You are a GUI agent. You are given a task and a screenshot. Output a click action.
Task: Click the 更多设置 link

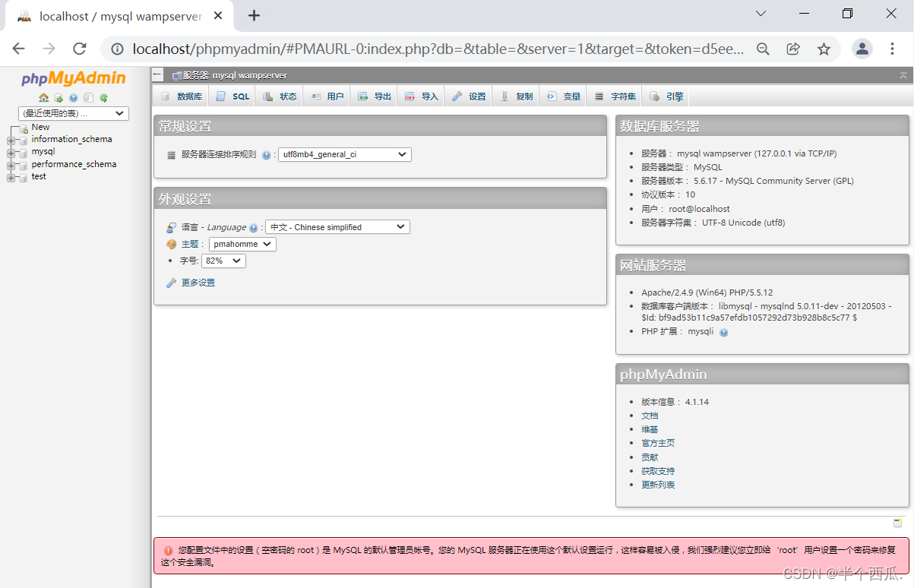(198, 283)
